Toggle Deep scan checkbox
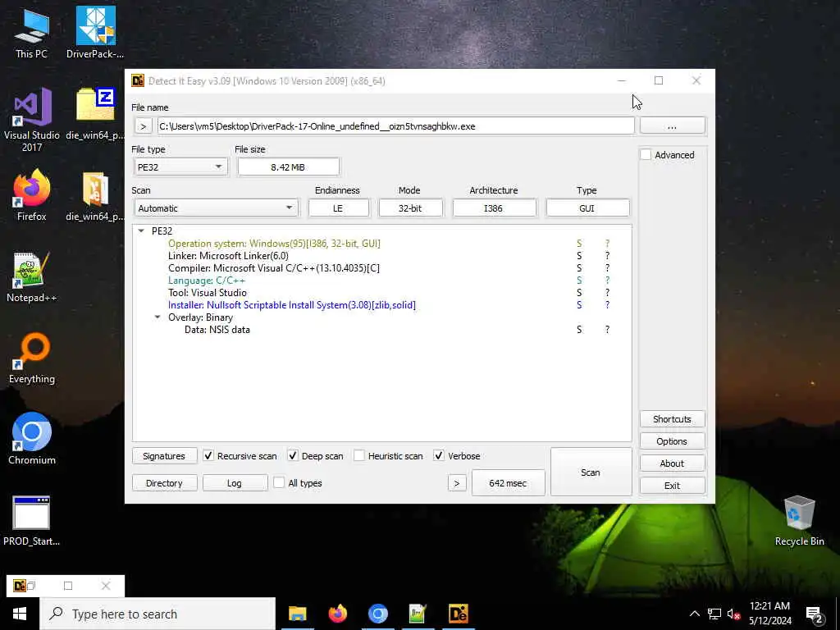Viewport: 840px width, 630px height. (293, 456)
